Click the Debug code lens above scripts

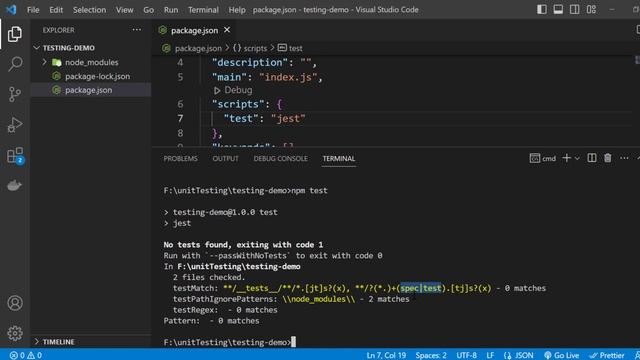pos(233,90)
